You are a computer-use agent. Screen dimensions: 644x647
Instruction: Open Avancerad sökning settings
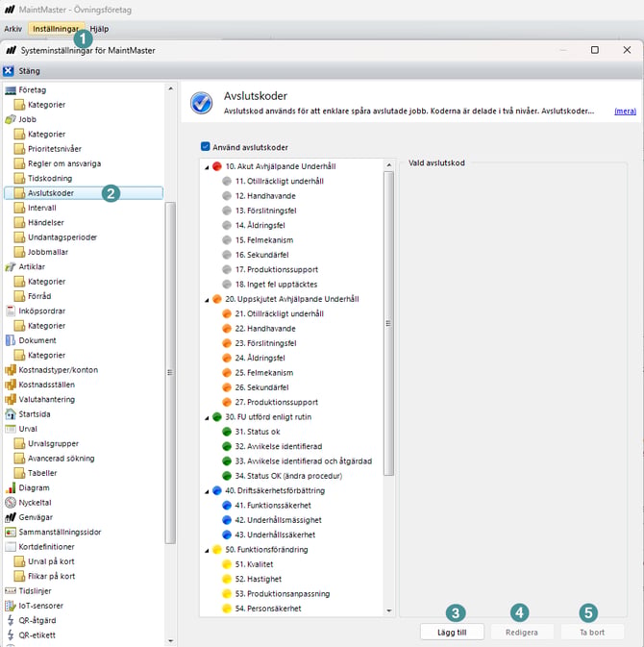click(62, 458)
